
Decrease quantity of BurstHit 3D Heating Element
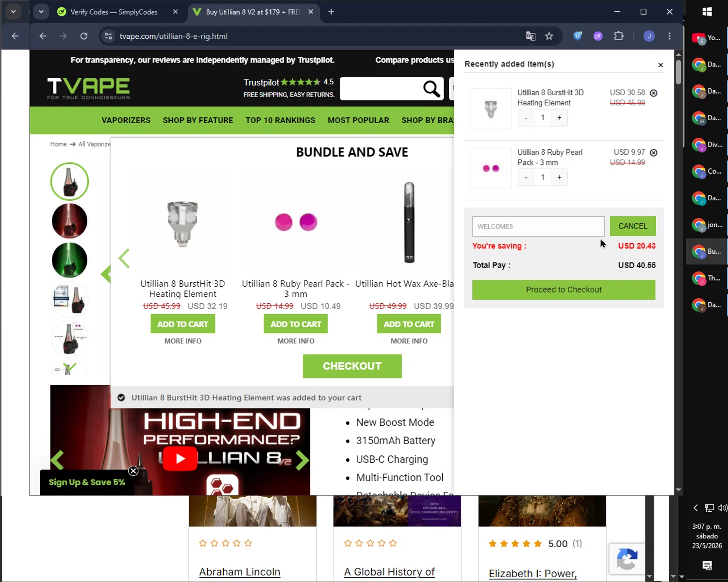click(526, 118)
